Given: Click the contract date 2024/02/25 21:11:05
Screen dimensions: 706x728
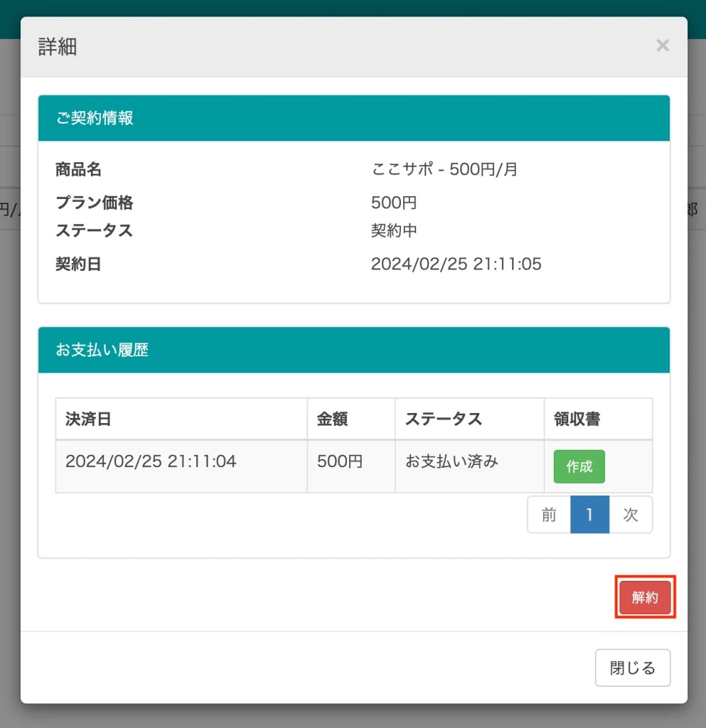Looking at the screenshot, I should tap(456, 264).
